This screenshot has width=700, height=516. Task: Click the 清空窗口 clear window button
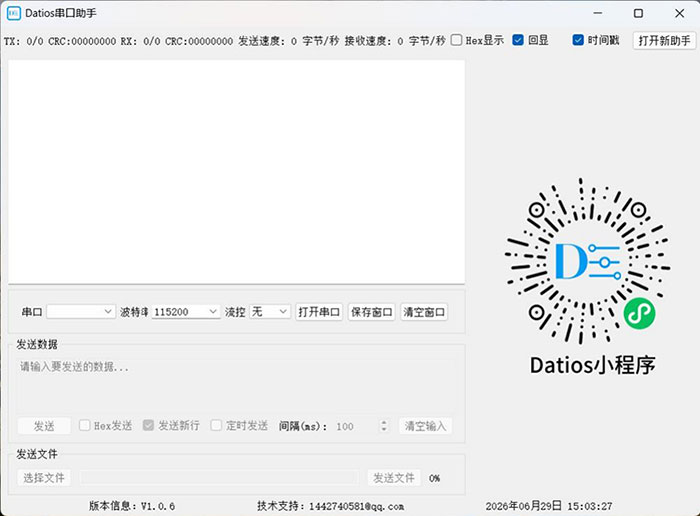point(424,312)
